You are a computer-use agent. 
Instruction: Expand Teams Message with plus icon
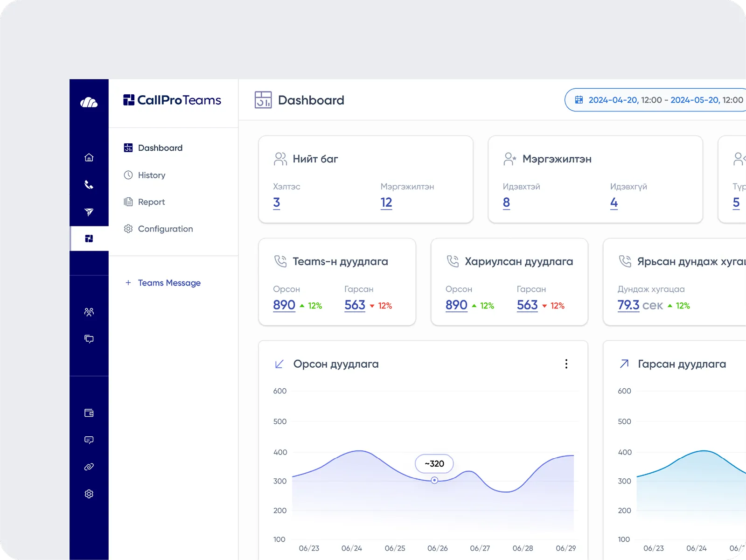pyautogui.click(x=128, y=283)
